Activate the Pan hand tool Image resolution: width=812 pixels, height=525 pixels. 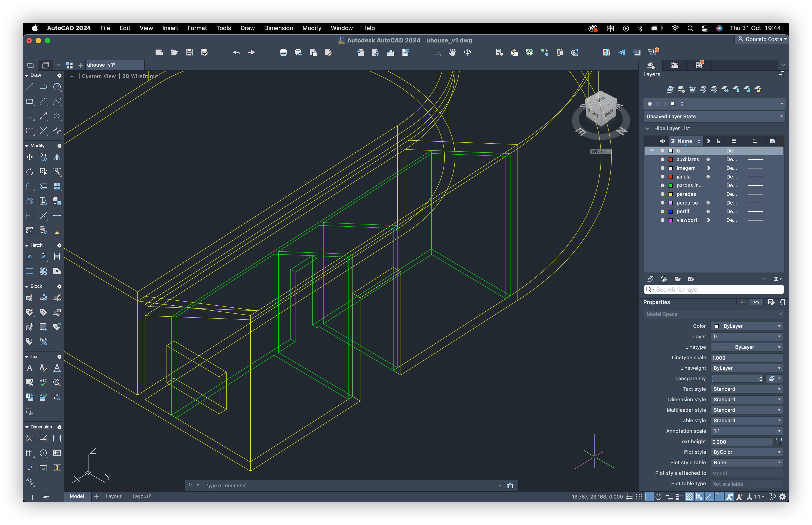[452, 52]
